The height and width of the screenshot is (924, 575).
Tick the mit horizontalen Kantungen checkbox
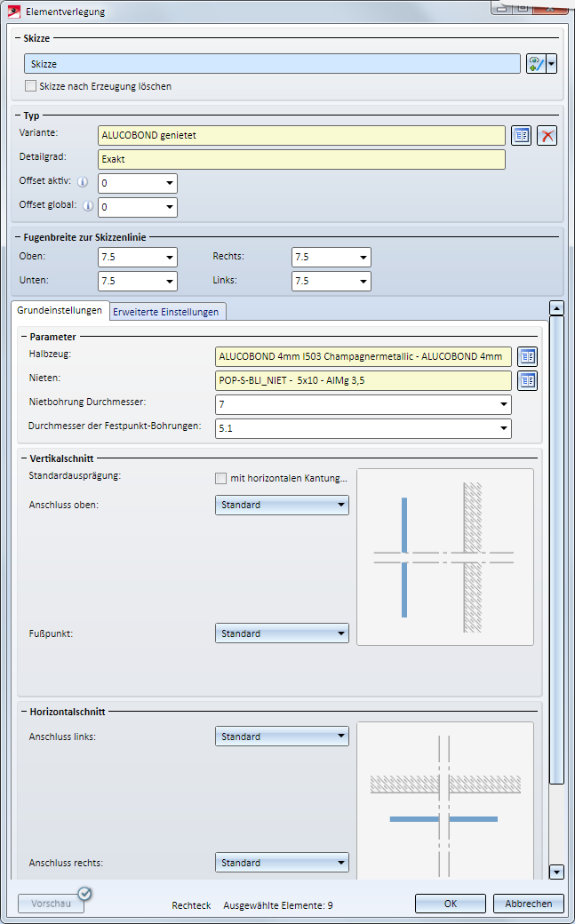[220, 478]
